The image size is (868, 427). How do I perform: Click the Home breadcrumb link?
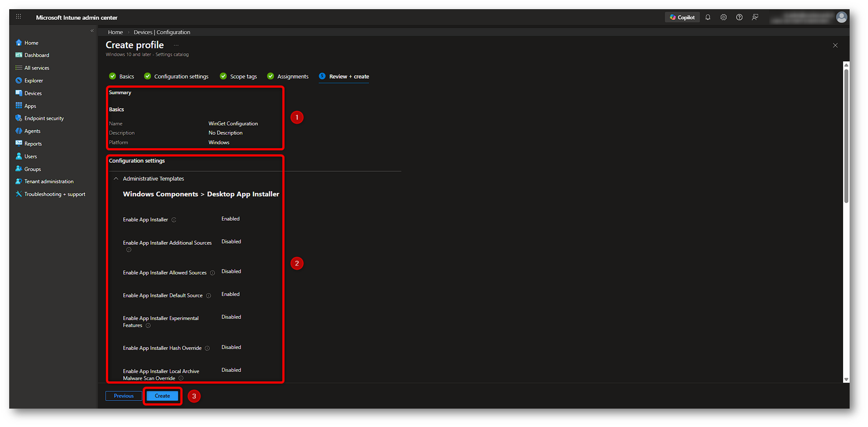(x=115, y=32)
